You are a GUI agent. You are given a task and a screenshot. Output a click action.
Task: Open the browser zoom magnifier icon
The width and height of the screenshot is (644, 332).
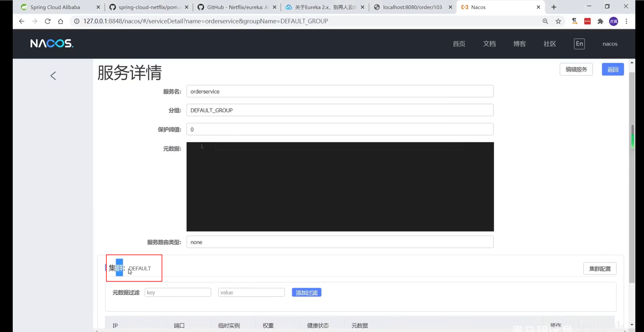coord(545,21)
